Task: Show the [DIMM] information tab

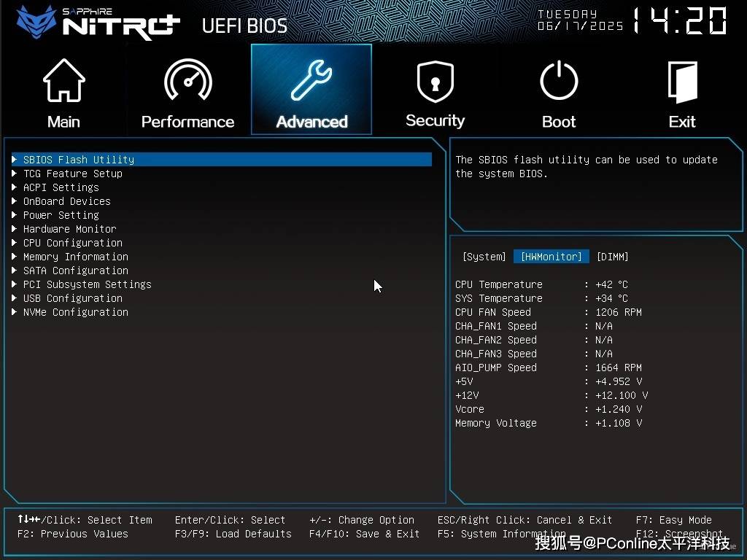Action: click(612, 257)
